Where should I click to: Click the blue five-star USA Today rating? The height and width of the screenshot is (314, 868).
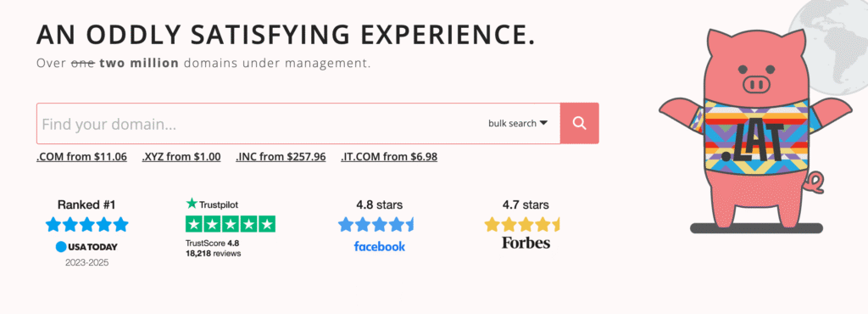[x=87, y=224]
